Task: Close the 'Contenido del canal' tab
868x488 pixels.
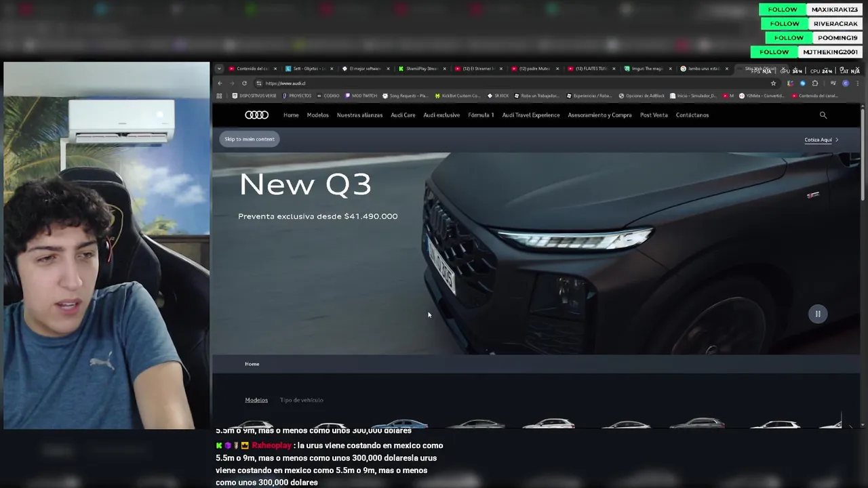Action: coord(274,68)
